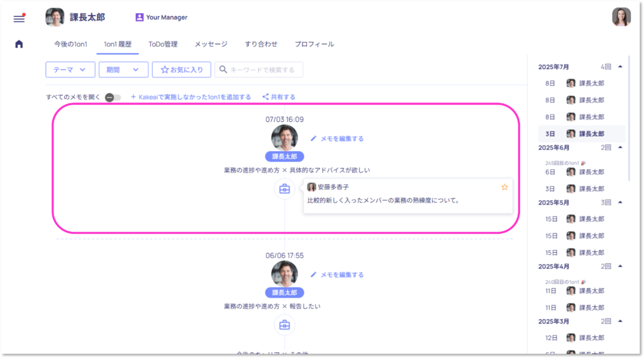Click the 課長太郎 badge under 07/03 avatar
This screenshot has width=644, height=358.
[x=285, y=157]
